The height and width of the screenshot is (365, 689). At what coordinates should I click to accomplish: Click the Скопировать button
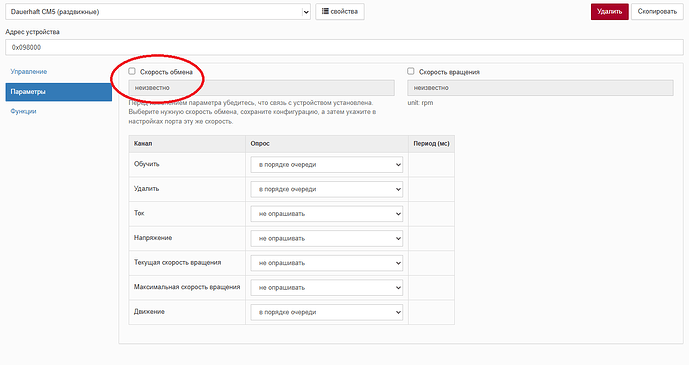click(x=657, y=11)
